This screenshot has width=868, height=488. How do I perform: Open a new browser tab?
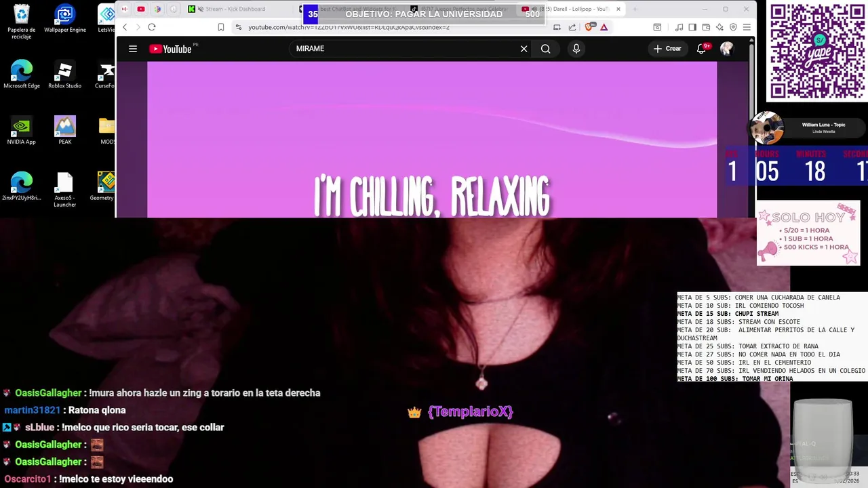click(635, 9)
